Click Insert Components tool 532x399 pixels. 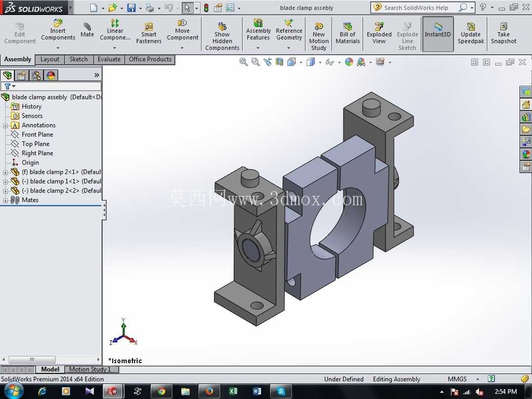coord(58,30)
